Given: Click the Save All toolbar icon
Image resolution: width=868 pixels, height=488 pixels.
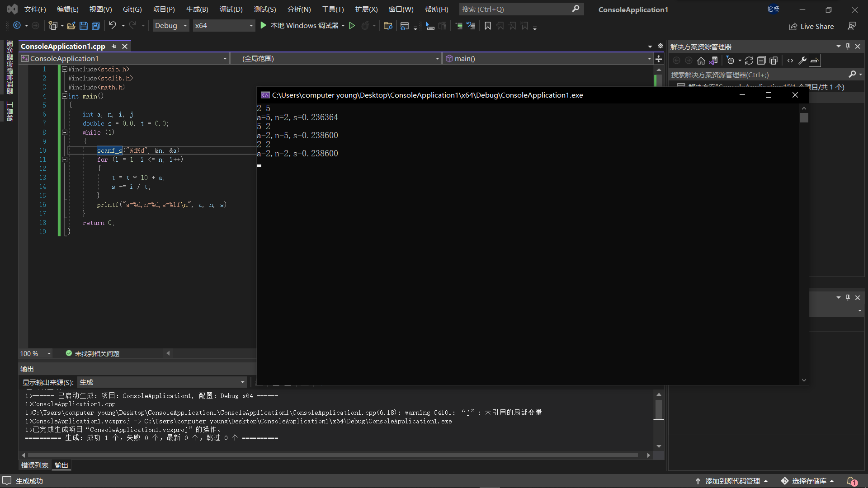Looking at the screenshot, I should click(x=96, y=26).
